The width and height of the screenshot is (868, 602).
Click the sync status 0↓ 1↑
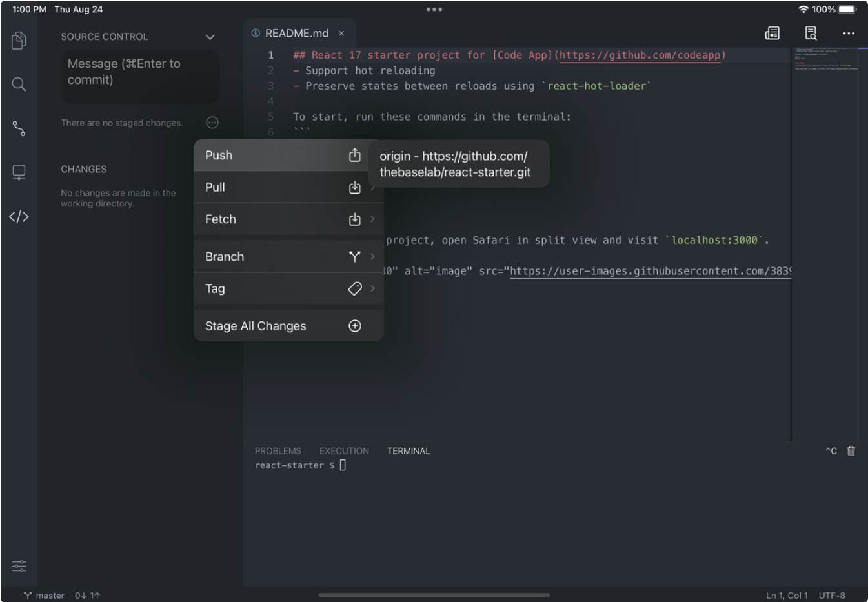tap(88, 596)
